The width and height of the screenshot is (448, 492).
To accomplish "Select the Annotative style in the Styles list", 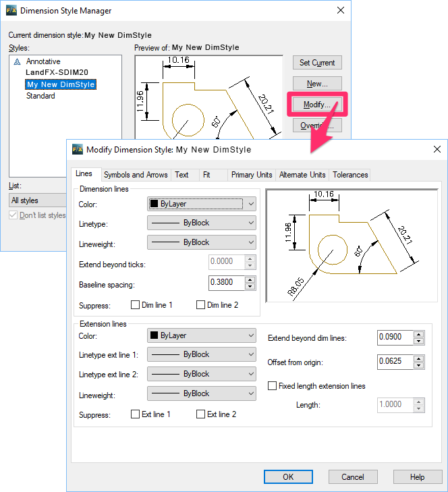I will click(43, 61).
